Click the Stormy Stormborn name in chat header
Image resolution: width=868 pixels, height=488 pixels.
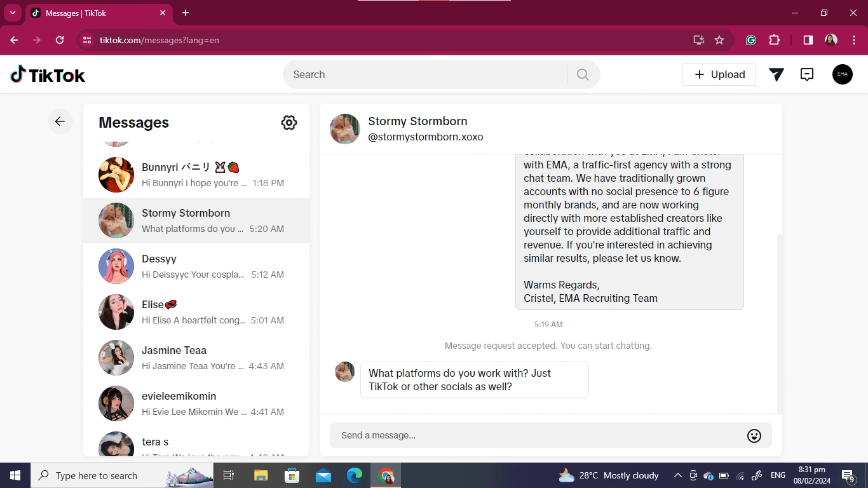[417, 121]
